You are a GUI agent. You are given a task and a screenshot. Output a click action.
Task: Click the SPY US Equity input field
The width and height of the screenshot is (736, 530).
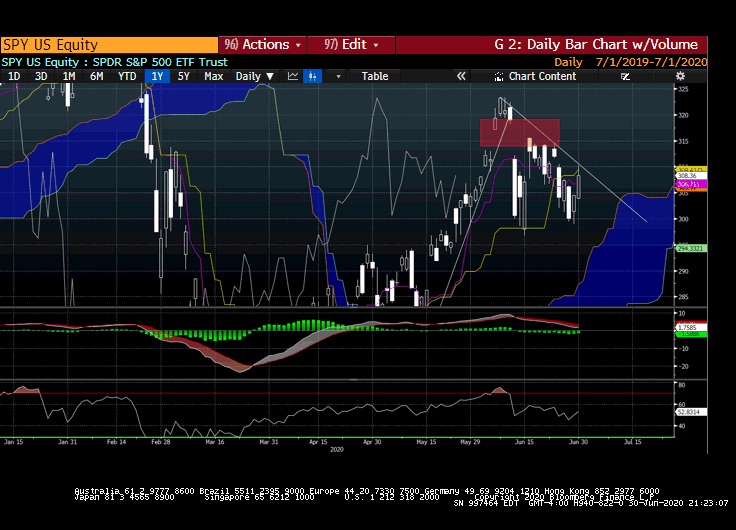[109, 45]
